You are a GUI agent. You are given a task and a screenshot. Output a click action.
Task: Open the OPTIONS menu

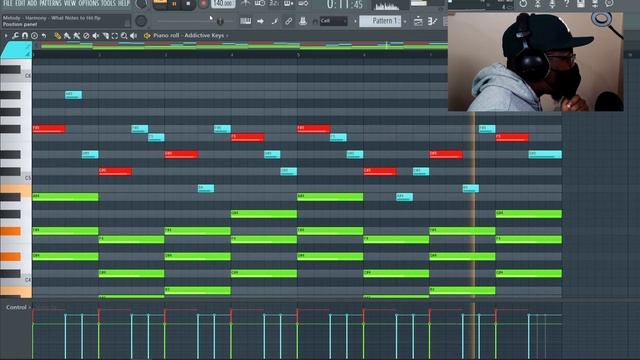coord(89,3)
